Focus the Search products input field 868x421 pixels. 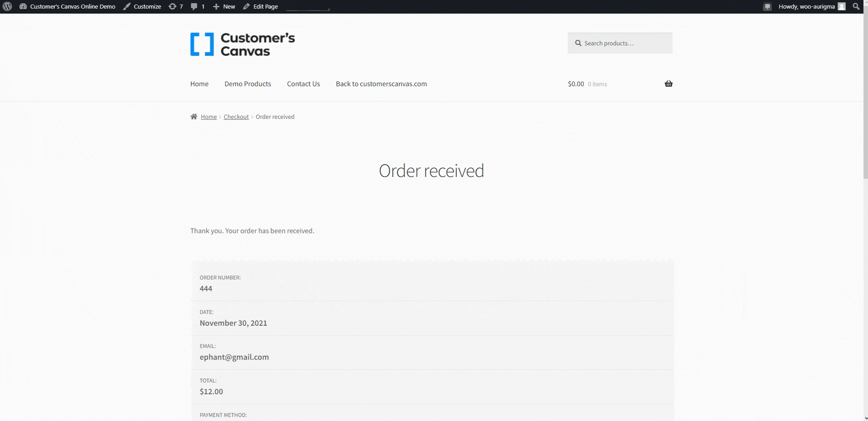[620, 43]
